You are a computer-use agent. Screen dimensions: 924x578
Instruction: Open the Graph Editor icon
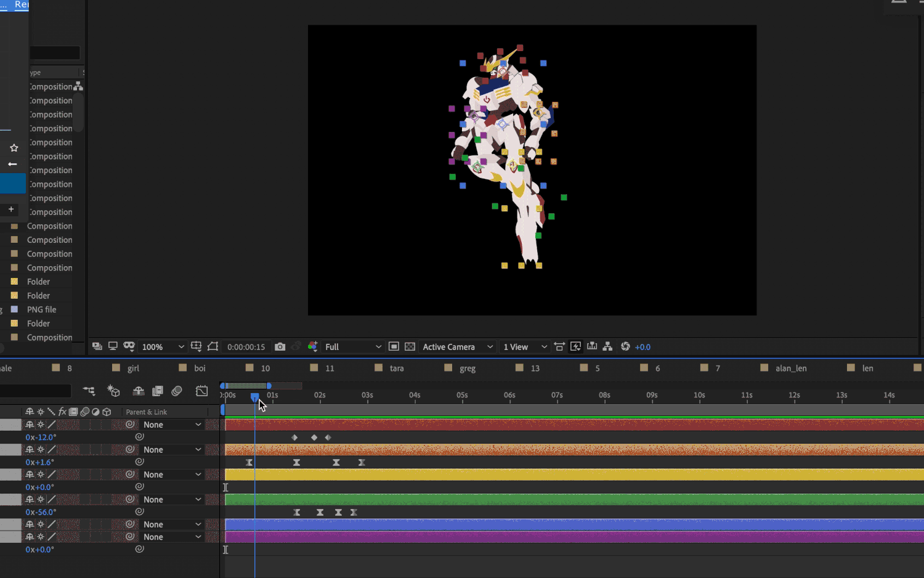[201, 391]
